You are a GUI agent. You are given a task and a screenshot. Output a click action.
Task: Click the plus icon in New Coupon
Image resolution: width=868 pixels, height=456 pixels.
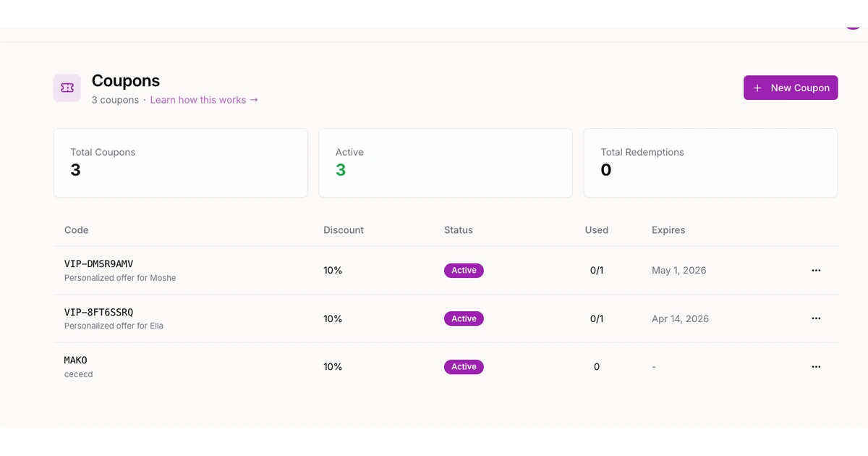[757, 88]
